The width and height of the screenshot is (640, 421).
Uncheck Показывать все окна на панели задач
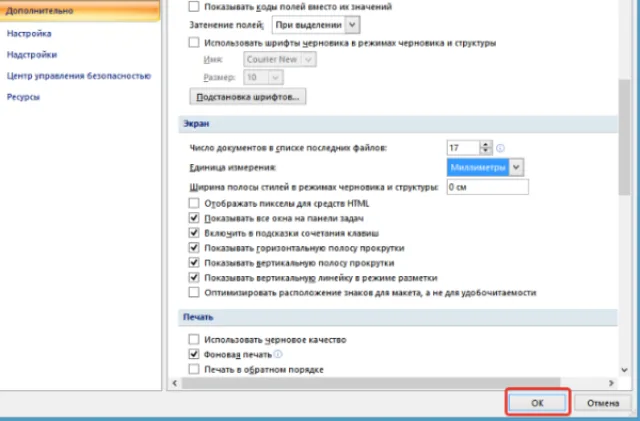(194, 218)
